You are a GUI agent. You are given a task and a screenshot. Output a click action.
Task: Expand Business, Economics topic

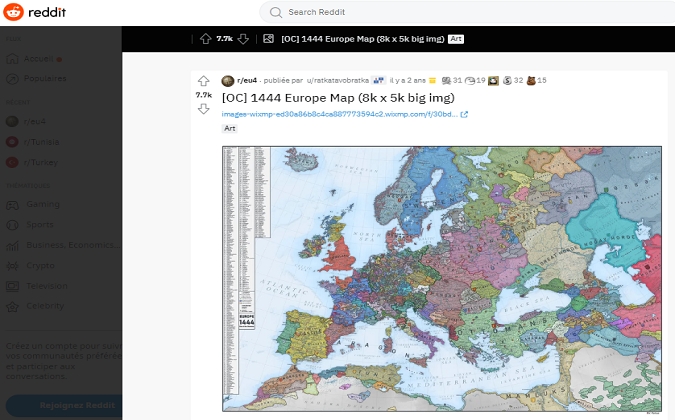pyautogui.click(x=73, y=245)
